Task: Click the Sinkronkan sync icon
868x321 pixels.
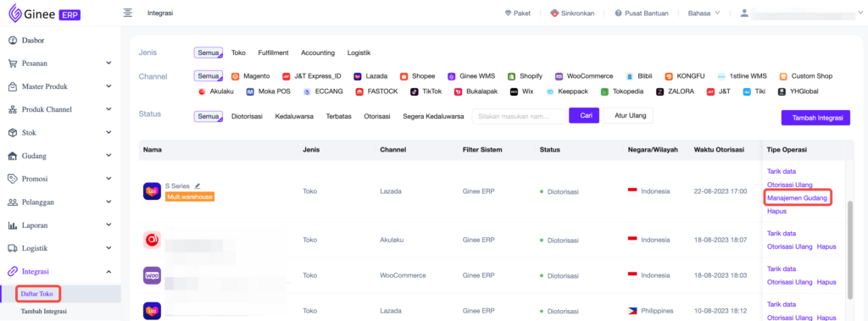Action: point(554,14)
